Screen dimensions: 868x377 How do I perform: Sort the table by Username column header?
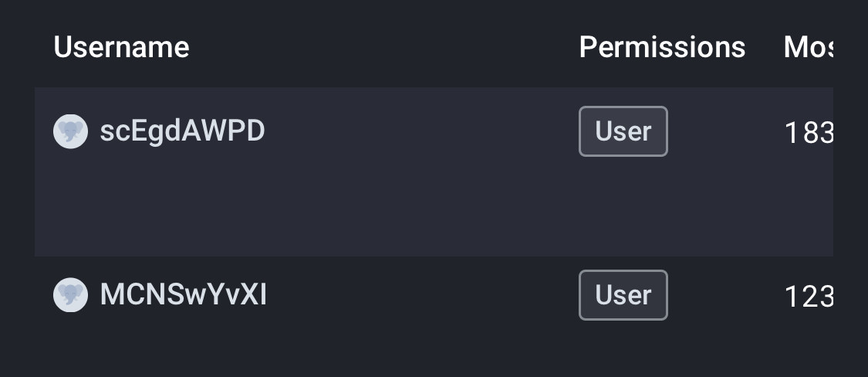[x=121, y=47]
